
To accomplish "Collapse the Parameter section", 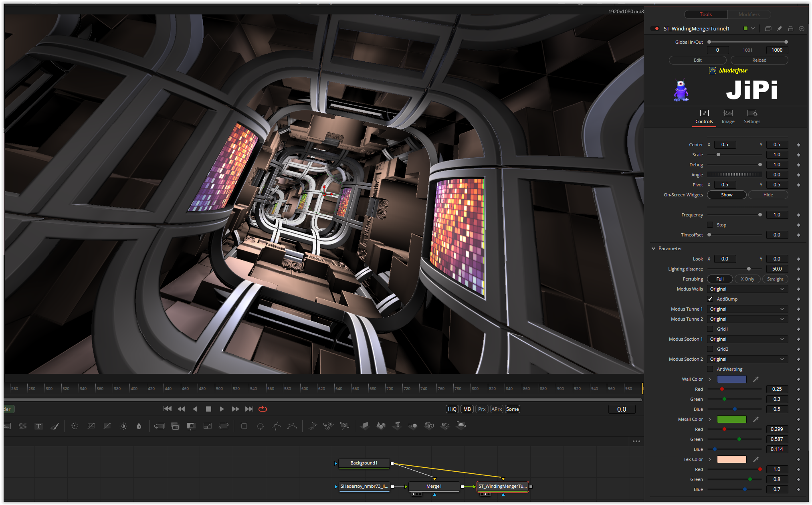I will (x=653, y=248).
